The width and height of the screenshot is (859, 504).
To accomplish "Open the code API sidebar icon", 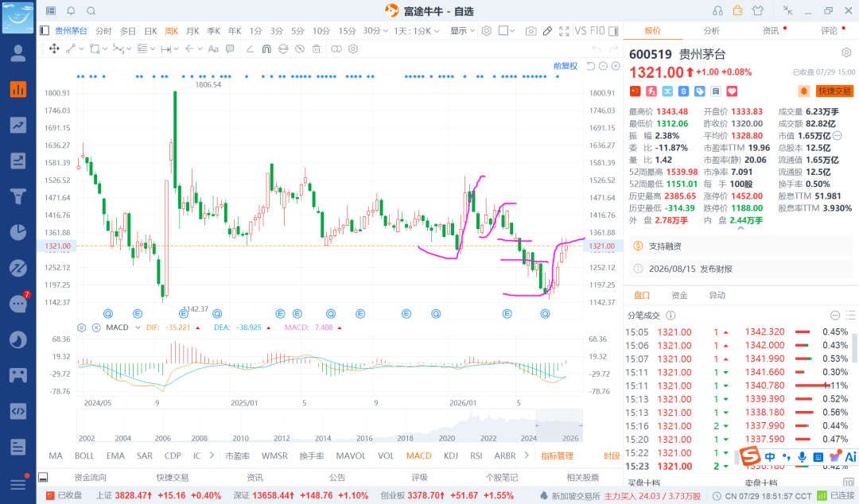I will pos(18,411).
